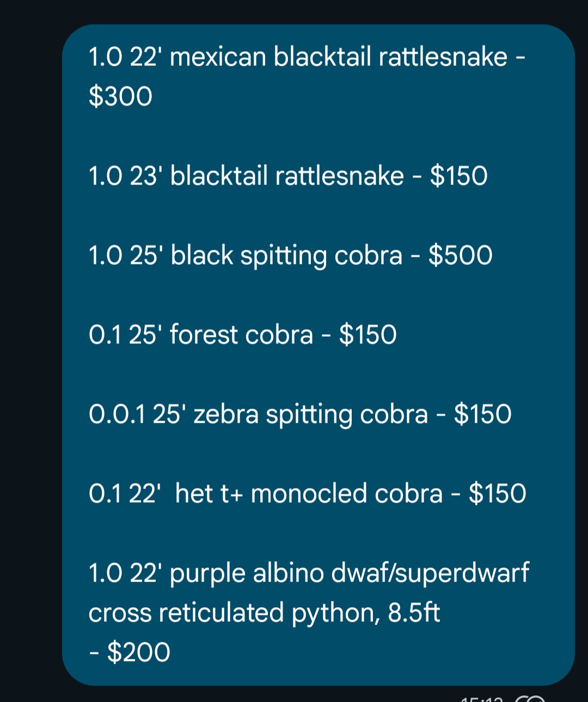Tap the $150 after zebra spitting cobra

point(483,415)
